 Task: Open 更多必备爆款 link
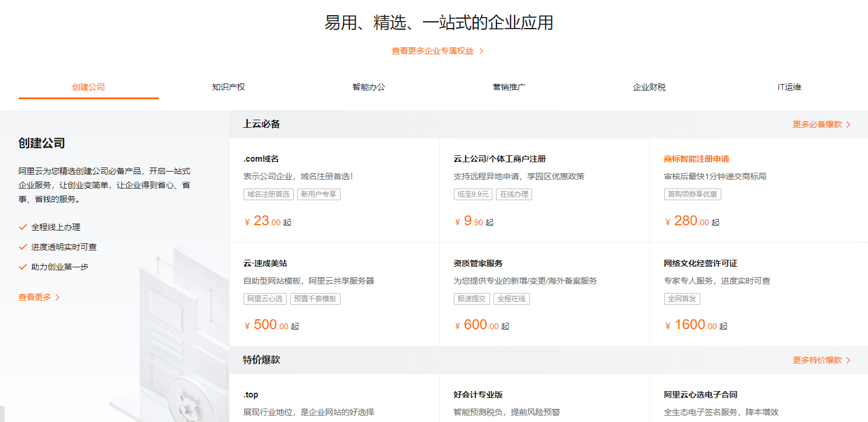(817, 124)
